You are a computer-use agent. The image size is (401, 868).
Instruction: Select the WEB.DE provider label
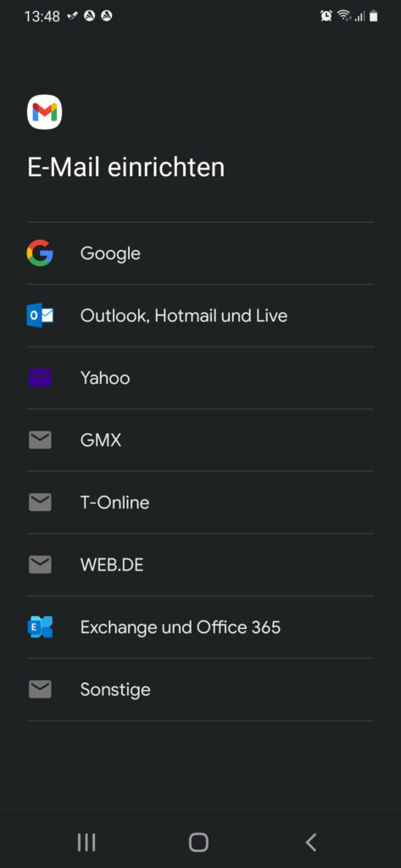tap(112, 565)
